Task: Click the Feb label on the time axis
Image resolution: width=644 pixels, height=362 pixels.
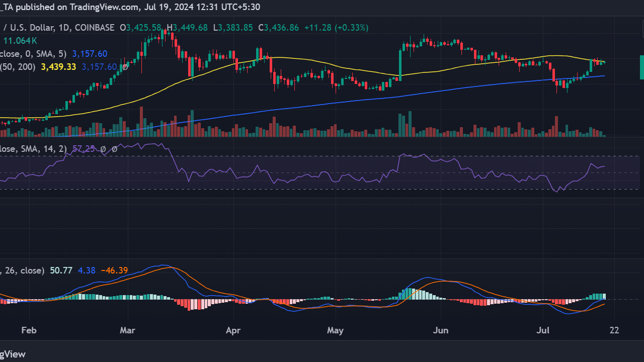Action: click(x=29, y=330)
